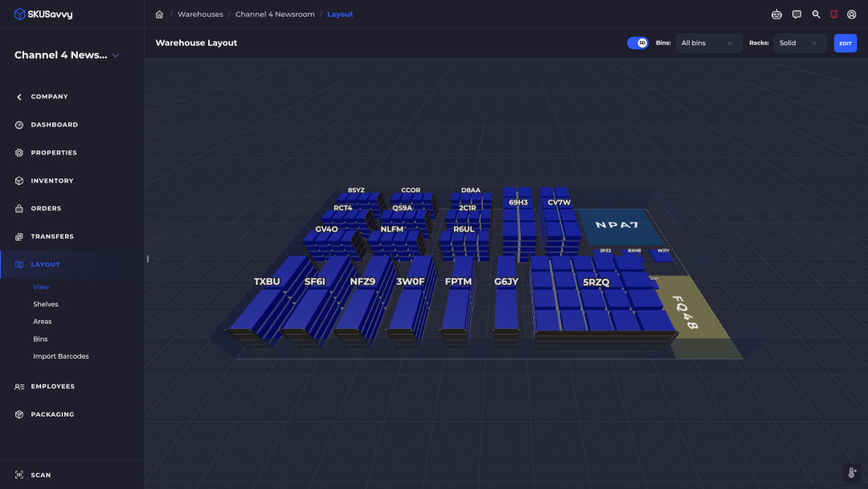The image size is (868, 489).
Task: Click the Packaging box icon
Action: tap(19, 415)
